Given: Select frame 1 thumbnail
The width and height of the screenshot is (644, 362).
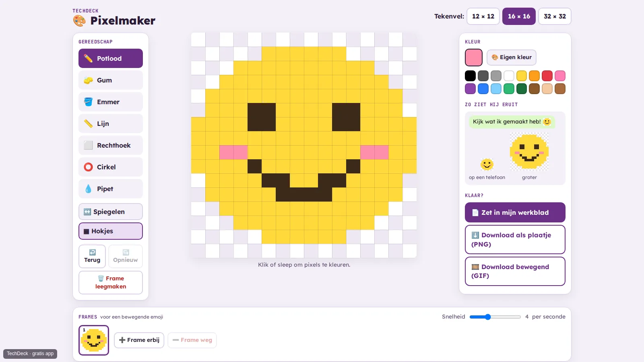Looking at the screenshot, I should (94, 340).
